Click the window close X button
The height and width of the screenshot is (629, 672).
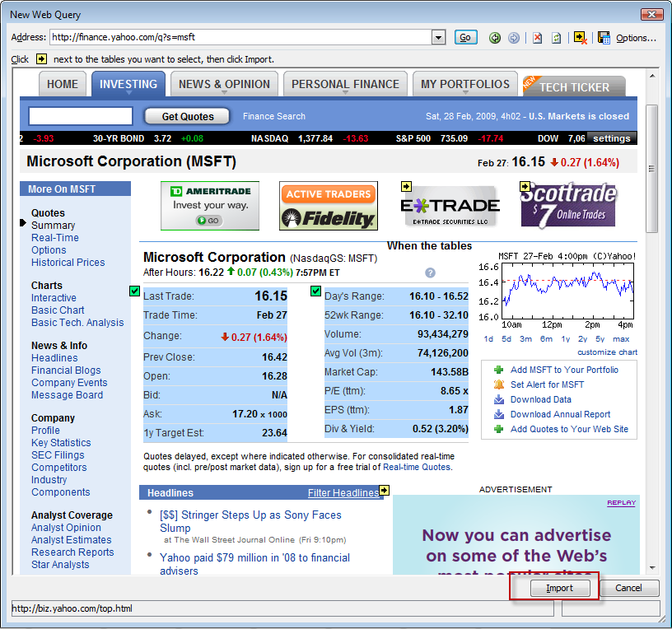tap(651, 14)
